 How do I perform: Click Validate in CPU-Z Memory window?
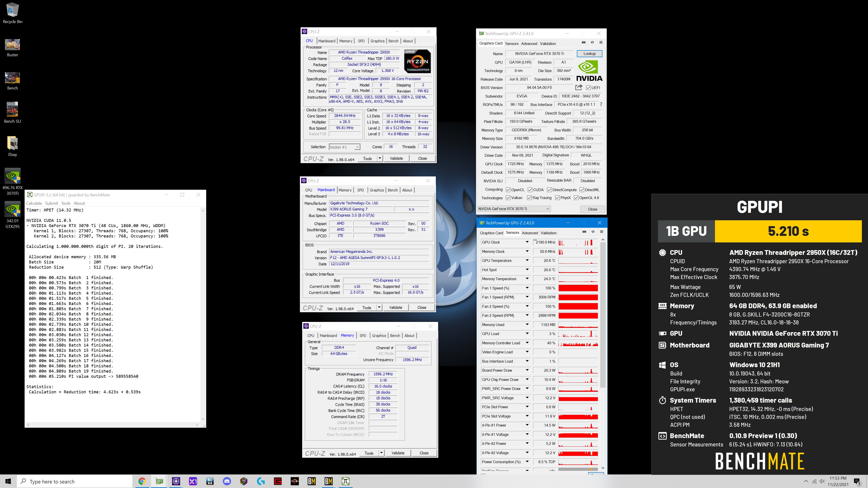click(398, 453)
